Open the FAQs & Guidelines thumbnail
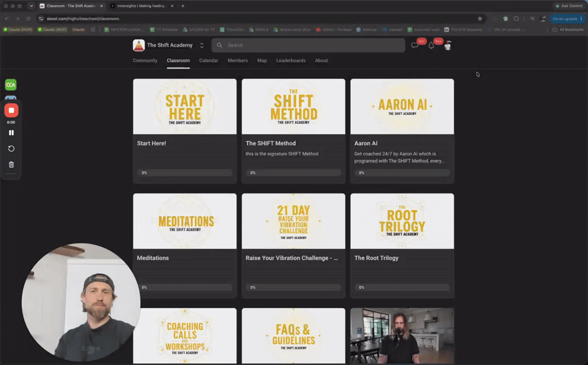This screenshot has height=365, width=588. point(293,336)
